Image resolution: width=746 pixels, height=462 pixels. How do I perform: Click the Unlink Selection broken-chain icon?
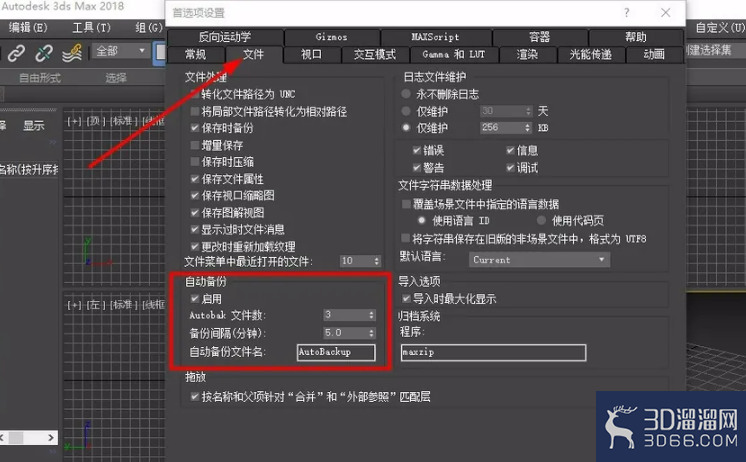pos(44,52)
